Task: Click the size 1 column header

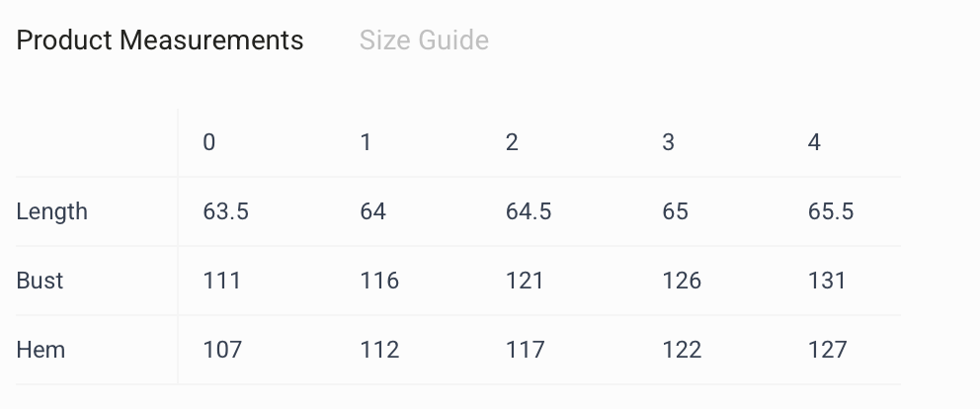Action: pos(366,142)
